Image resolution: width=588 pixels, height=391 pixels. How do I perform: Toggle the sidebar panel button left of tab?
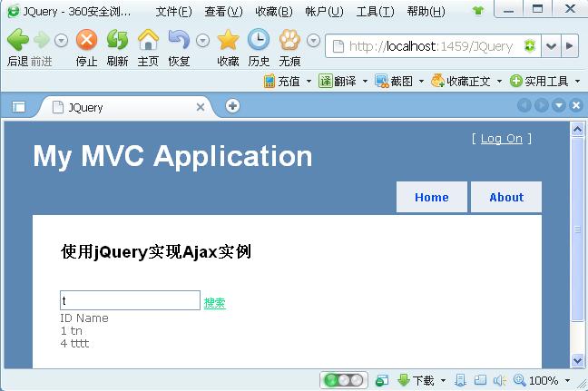coord(17,106)
